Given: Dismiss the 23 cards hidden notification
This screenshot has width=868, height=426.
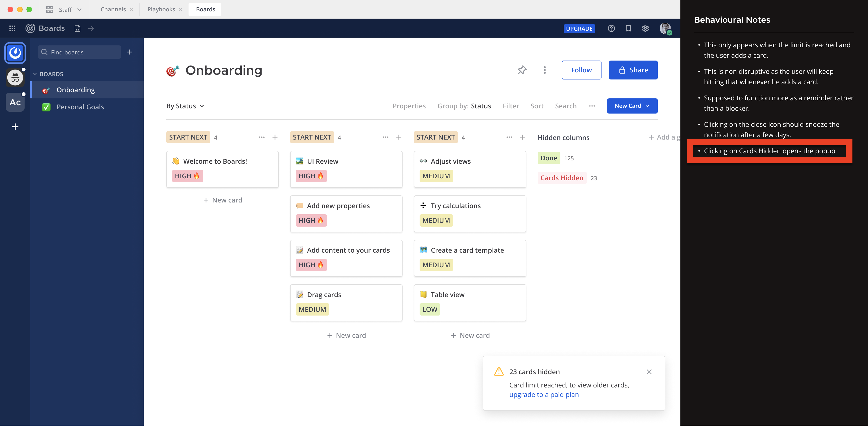Looking at the screenshot, I should [x=649, y=372].
